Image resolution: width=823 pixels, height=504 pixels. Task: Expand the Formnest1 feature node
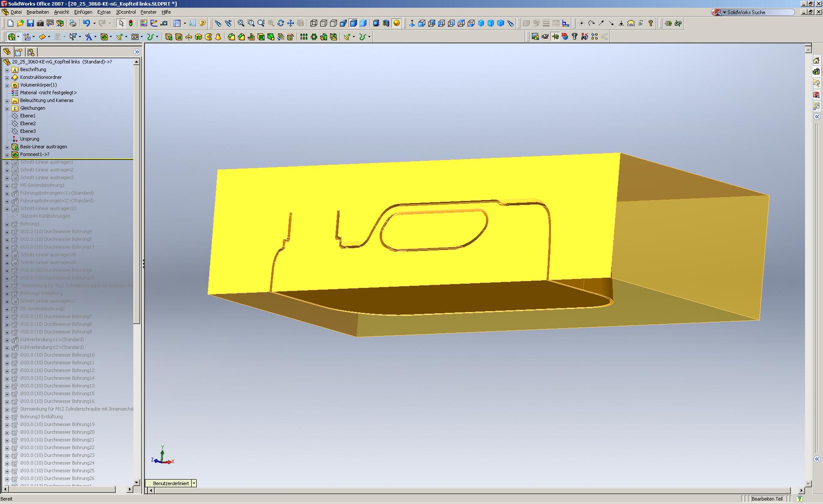pos(7,155)
